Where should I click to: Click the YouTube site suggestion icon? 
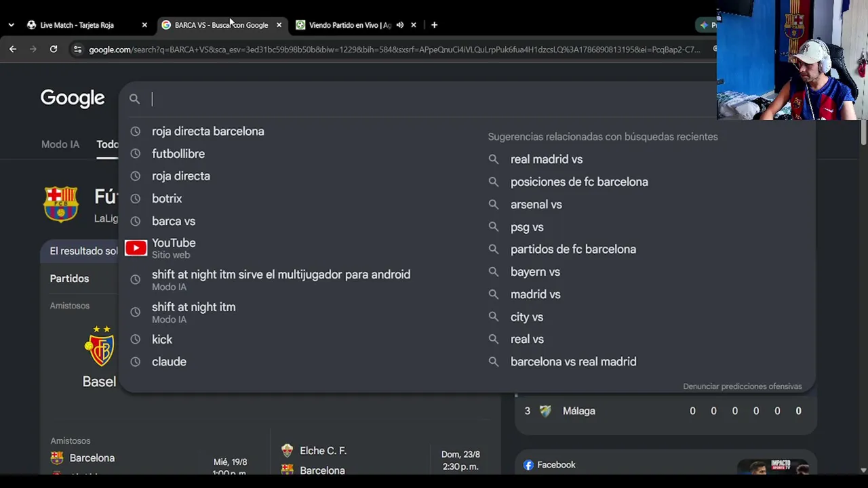(136, 248)
